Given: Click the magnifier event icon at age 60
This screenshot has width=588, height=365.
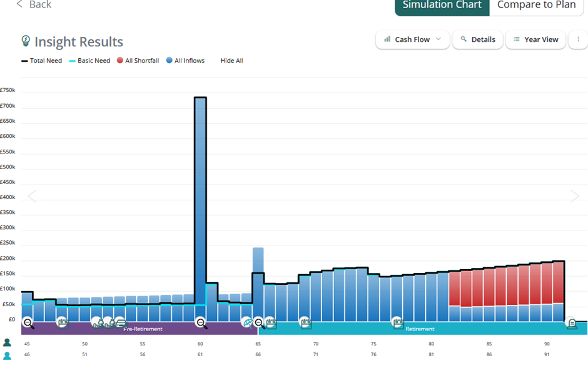Looking at the screenshot, I should pyautogui.click(x=201, y=323).
